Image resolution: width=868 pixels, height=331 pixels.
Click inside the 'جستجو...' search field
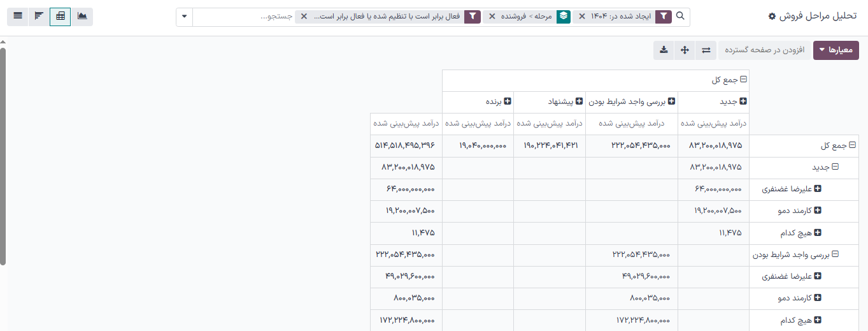[242, 17]
